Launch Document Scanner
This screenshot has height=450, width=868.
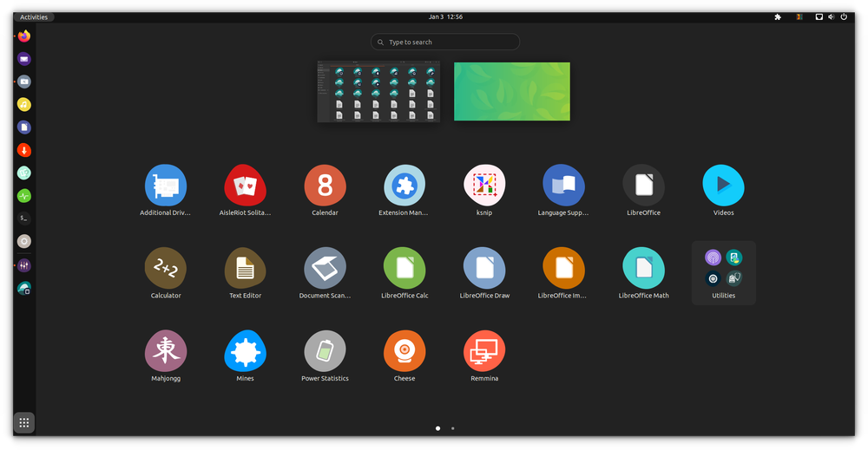click(x=325, y=268)
